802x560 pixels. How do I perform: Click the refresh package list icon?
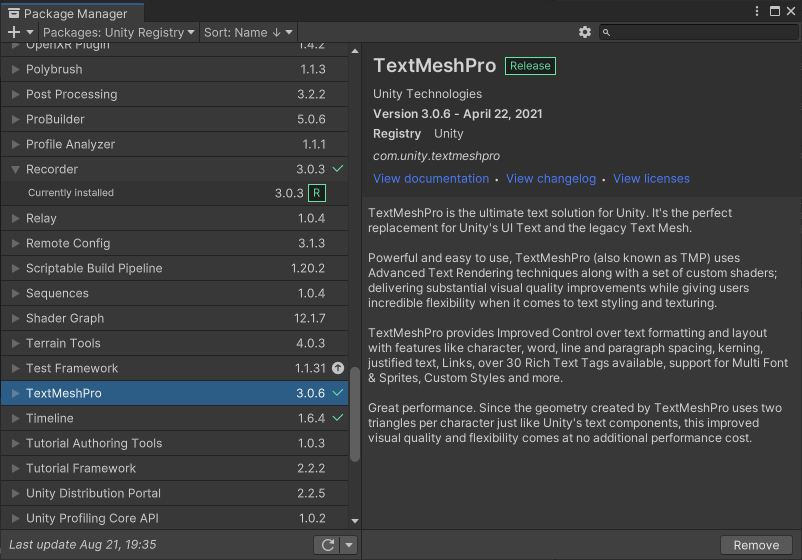326,545
